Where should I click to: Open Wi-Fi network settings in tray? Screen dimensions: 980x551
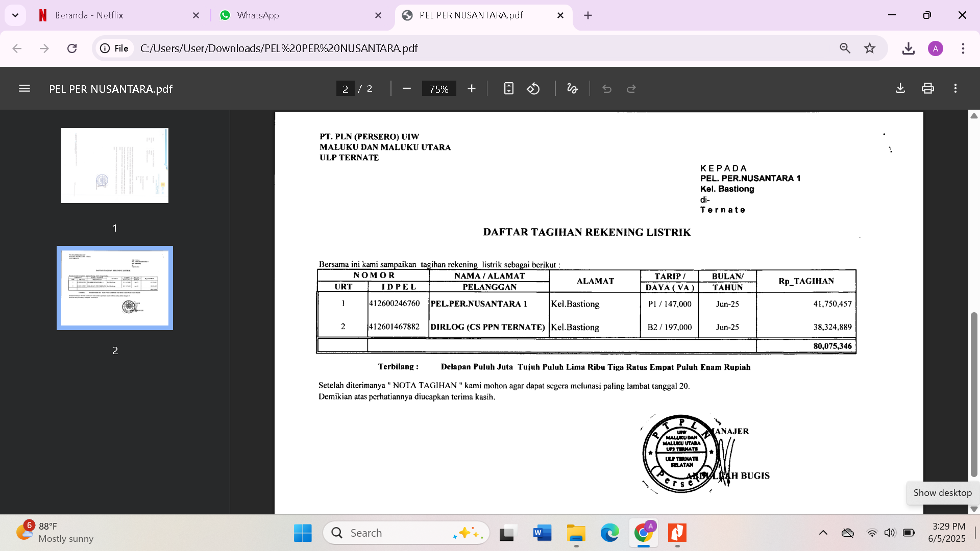click(872, 533)
